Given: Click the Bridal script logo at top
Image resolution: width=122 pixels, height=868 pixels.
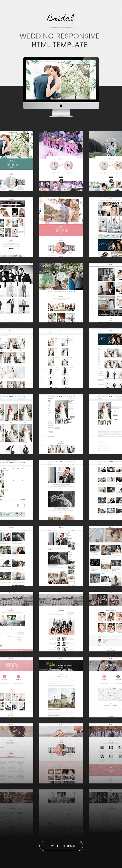Looking at the screenshot, I should [61, 18].
